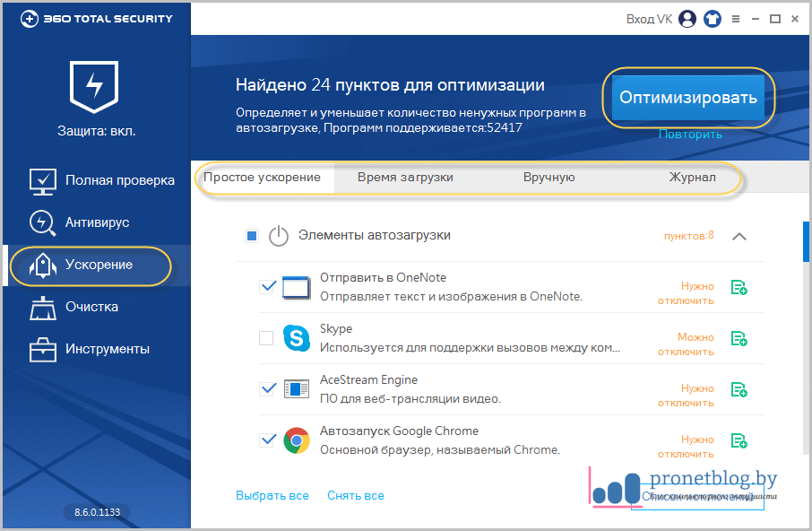Select the Антивирус sidebar icon

click(42, 222)
